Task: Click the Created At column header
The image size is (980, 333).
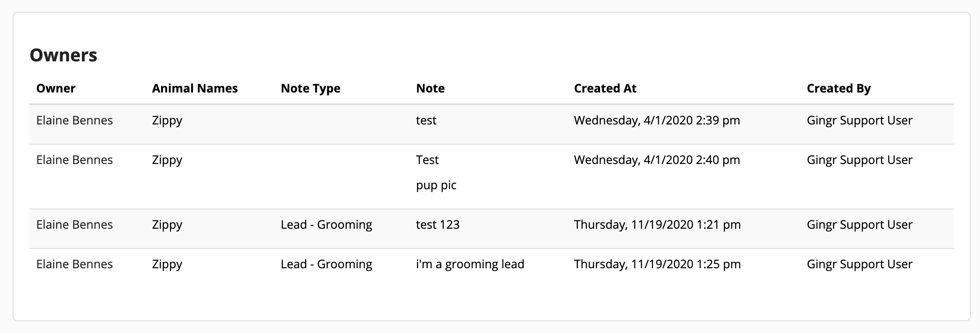Action: [x=605, y=88]
